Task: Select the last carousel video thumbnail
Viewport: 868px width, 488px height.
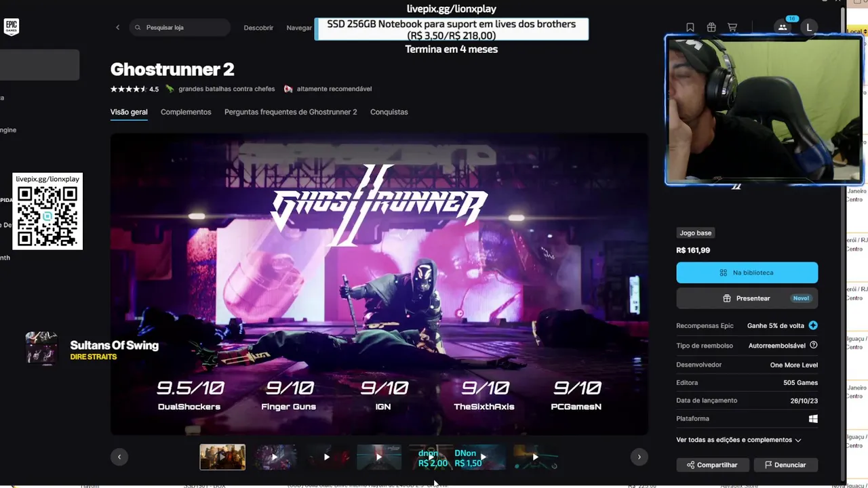Action: (x=536, y=457)
